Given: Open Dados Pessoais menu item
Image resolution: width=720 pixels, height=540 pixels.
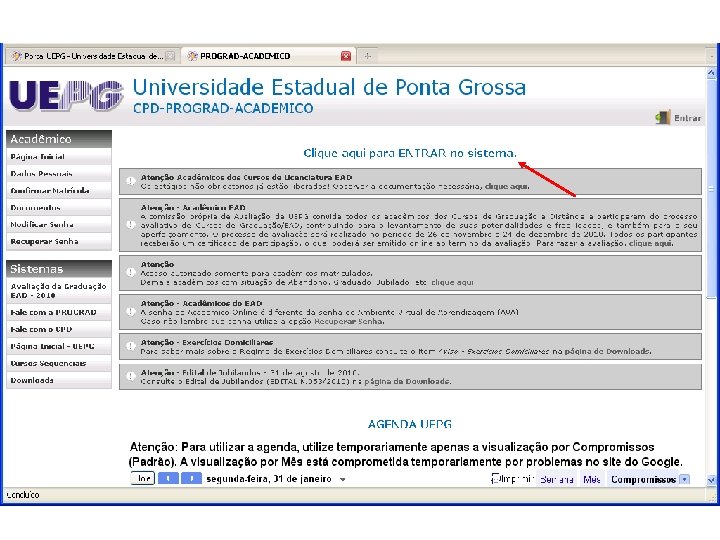Looking at the screenshot, I should click(59, 174).
